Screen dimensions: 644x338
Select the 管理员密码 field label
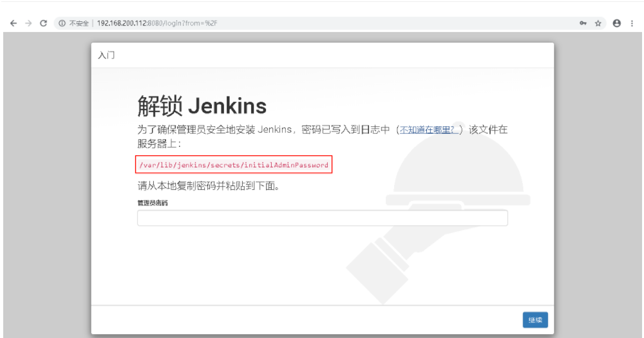tap(153, 203)
